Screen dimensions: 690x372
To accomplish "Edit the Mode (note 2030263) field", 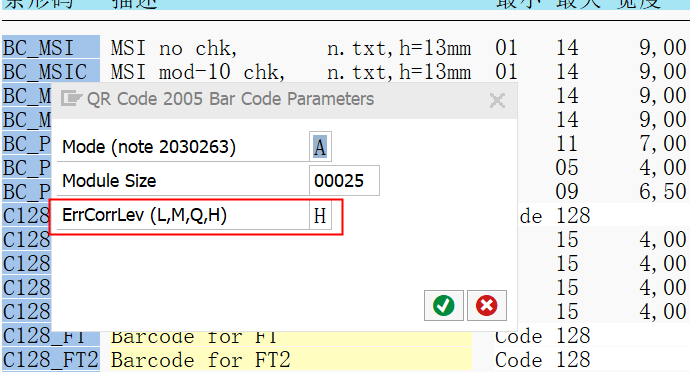I will [x=320, y=147].
